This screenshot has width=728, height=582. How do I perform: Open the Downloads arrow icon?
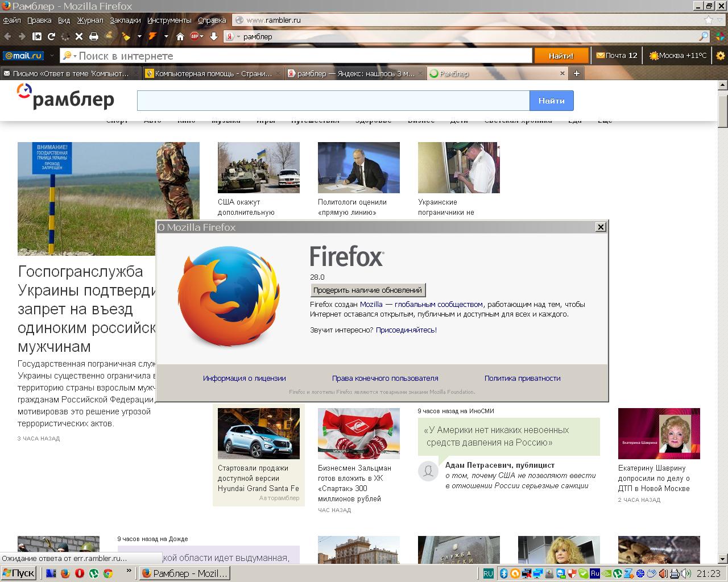pyautogui.click(x=214, y=36)
